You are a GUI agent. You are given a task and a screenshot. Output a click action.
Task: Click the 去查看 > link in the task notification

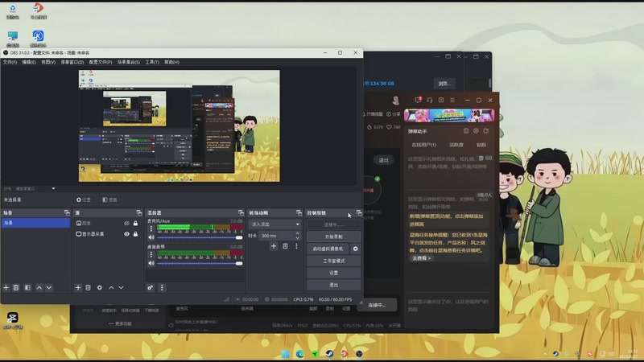[x=421, y=258]
